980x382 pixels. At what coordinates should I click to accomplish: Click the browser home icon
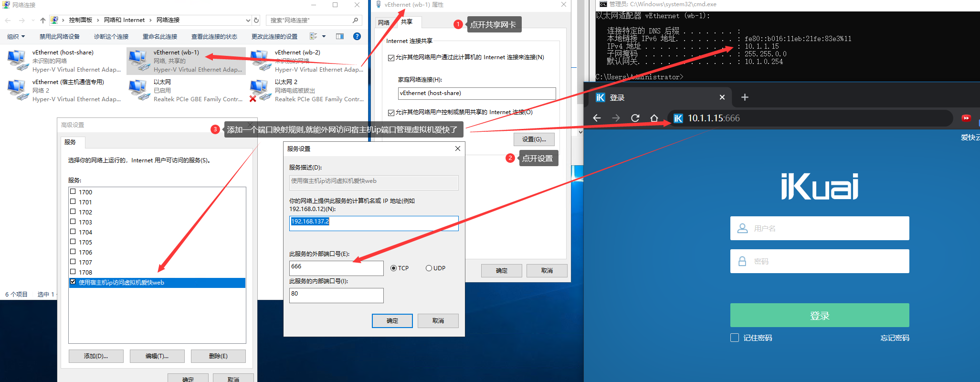[x=654, y=118]
